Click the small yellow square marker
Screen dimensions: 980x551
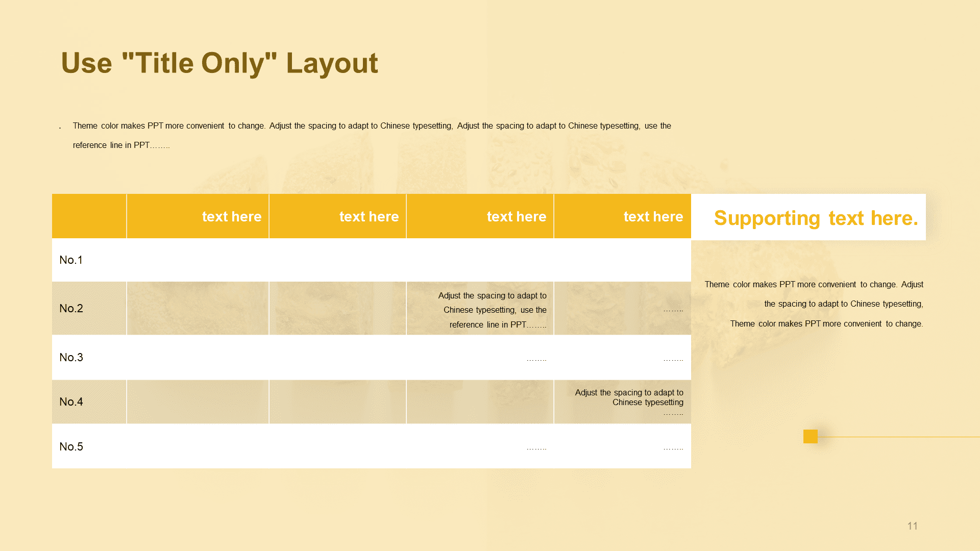(810, 436)
